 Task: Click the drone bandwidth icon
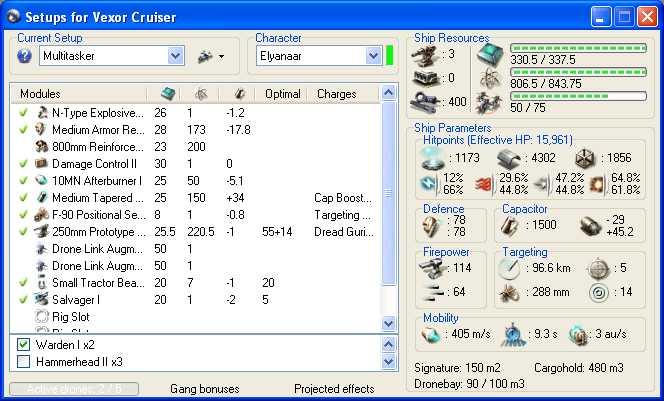coord(488,103)
